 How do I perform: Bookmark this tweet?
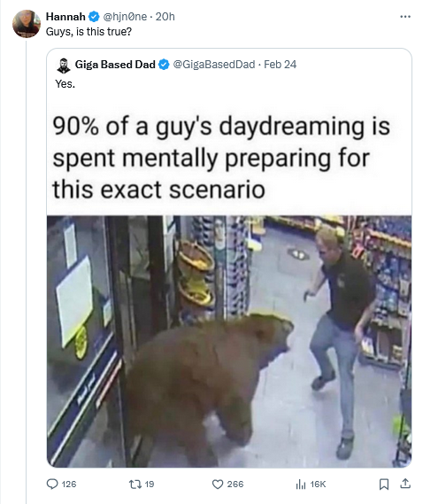click(x=384, y=485)
